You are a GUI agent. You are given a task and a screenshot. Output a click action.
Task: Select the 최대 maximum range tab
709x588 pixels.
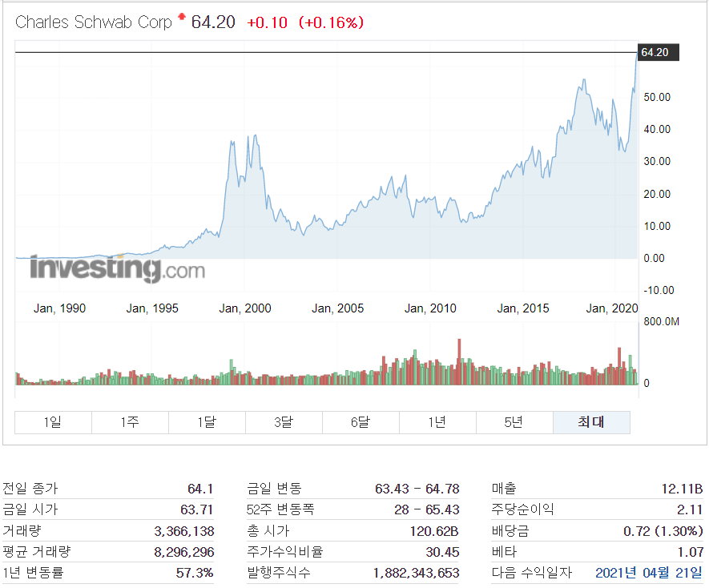591,422
